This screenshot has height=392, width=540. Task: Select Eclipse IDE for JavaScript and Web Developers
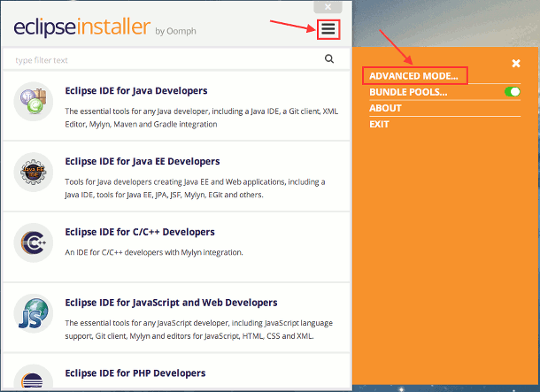(171, 303)
